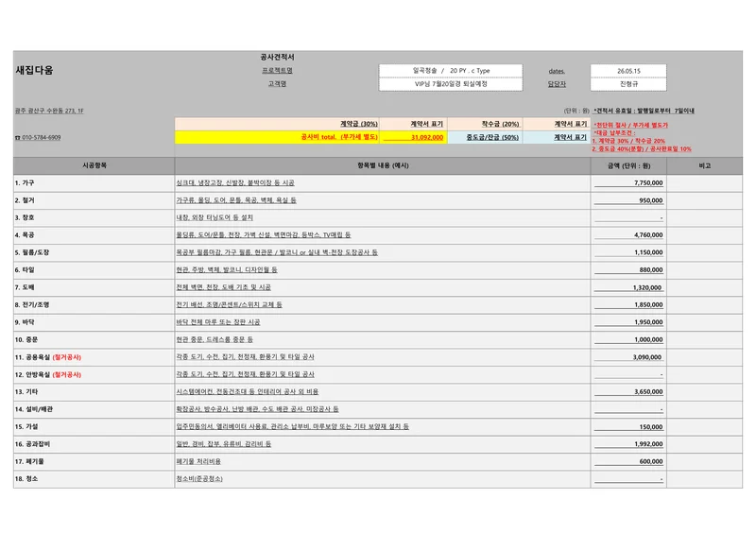The height and width of the screenshot is (534, 756).
Task: Click the 담당자 label
Action: pyautogui.click(x=557, y=84)
